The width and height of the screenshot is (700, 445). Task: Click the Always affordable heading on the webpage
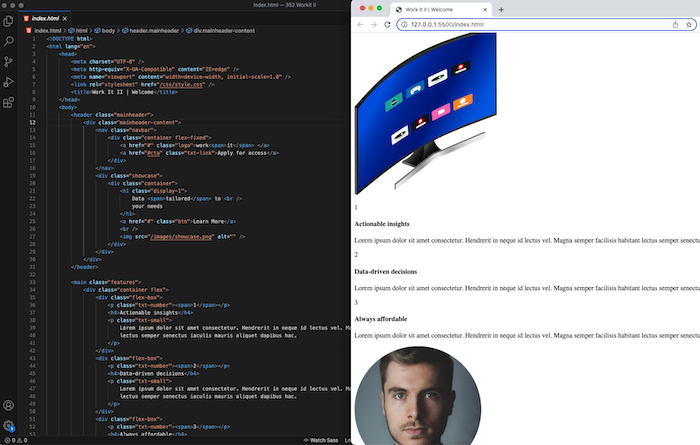pos(381,319)
